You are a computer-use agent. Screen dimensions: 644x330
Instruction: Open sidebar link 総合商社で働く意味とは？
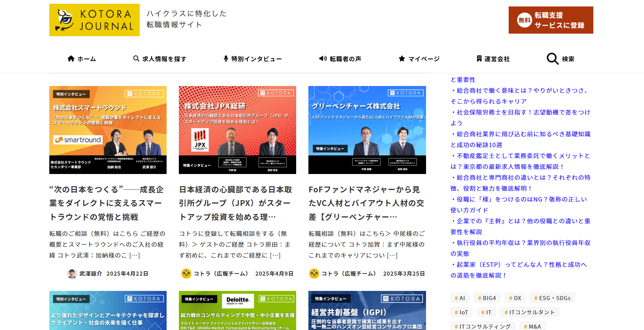pos(520,96)
